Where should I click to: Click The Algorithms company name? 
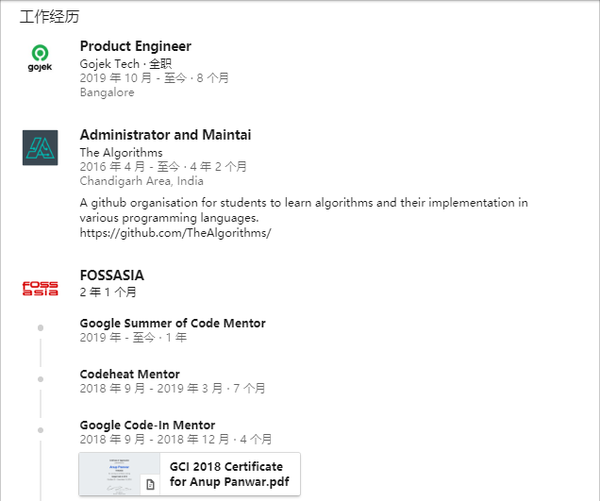(121, 153)
